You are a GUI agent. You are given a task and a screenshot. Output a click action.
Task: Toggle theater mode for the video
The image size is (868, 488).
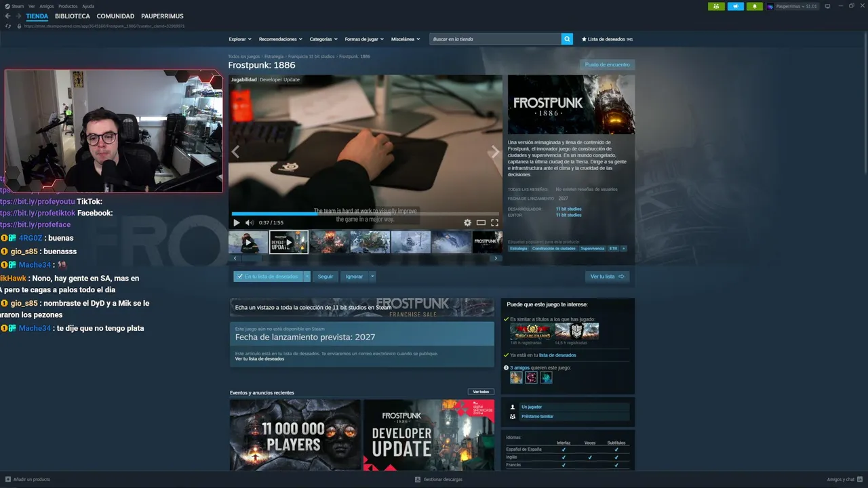pyautogui.click(x=481, y=222)
